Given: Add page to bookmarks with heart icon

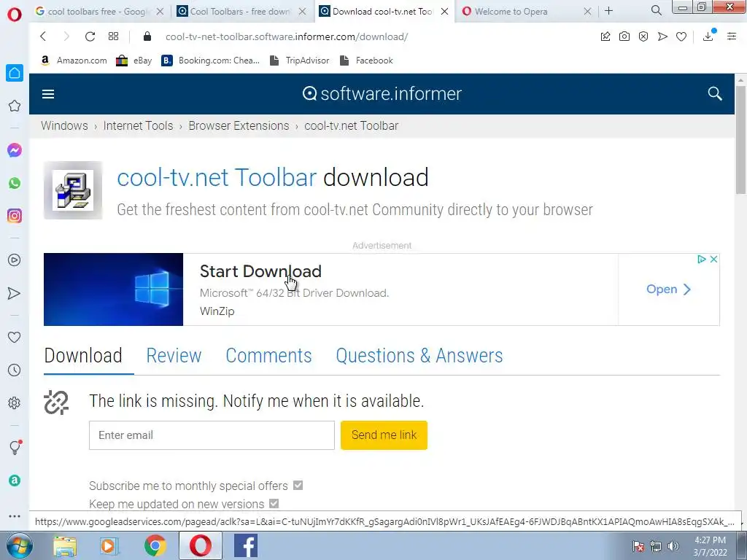Looking at the screenshot, I should pos(681,36).
